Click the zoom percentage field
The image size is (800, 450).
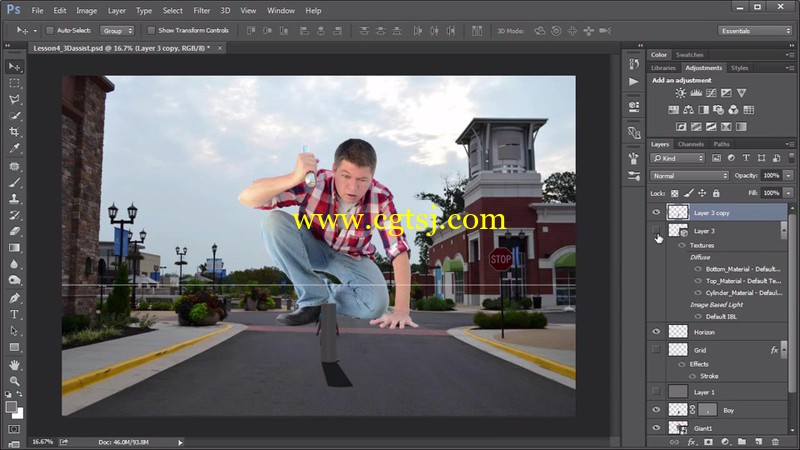click(x=42, y=442)
